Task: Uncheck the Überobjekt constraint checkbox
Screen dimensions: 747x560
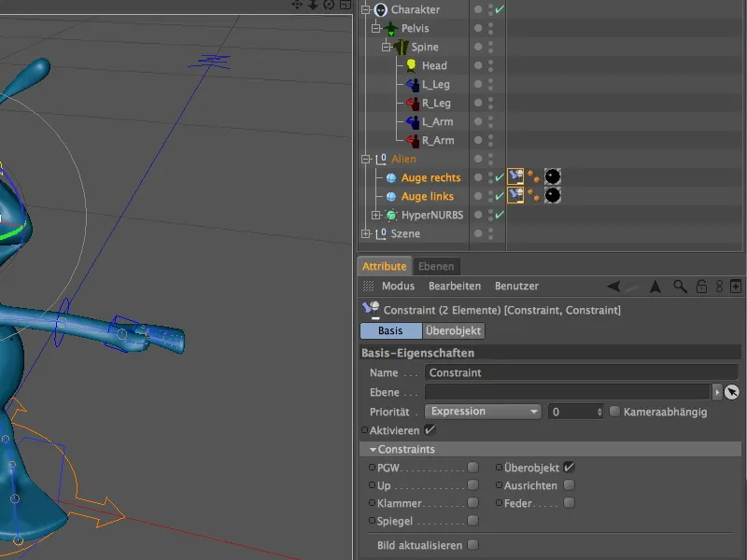Action: (570, 468)
